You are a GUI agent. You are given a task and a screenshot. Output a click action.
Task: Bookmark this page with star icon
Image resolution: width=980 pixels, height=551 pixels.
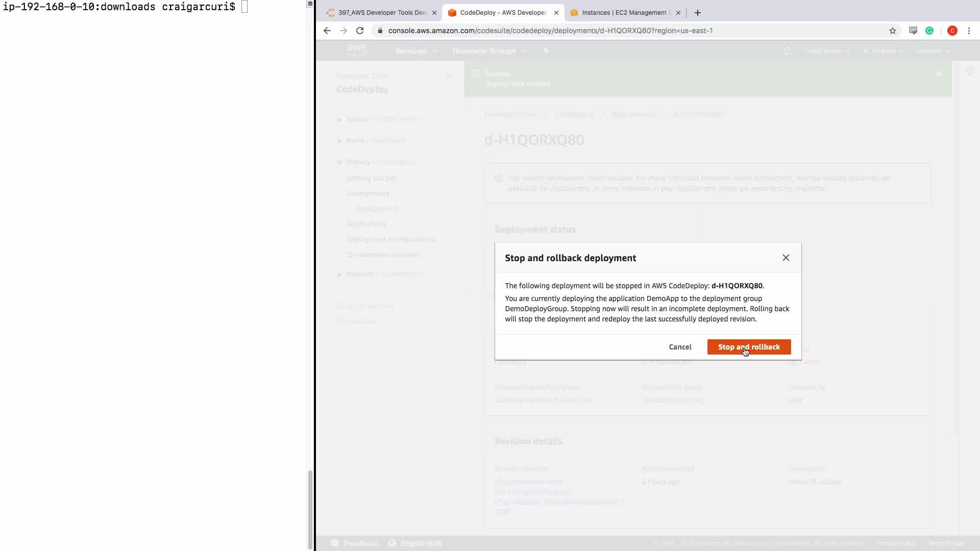(x=892, y=31)
